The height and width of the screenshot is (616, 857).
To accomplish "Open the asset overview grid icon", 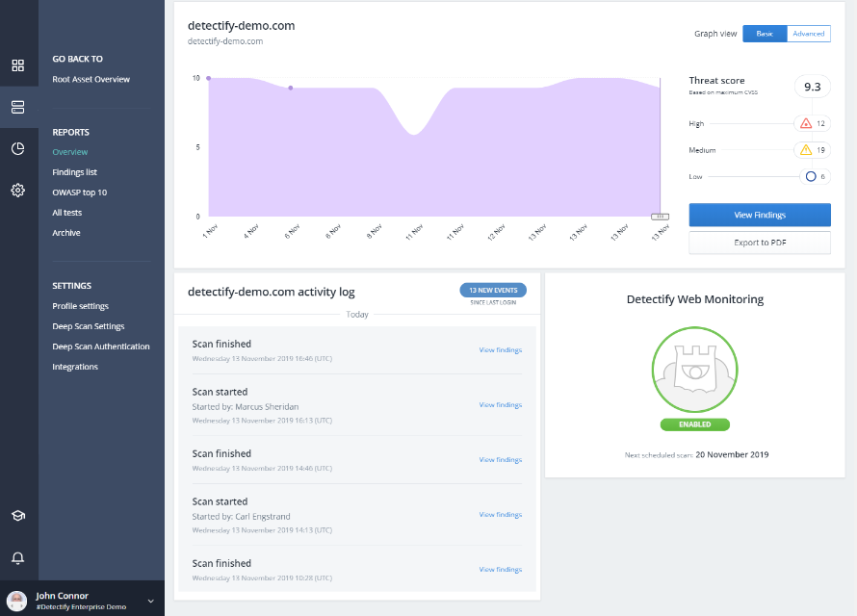I will tap(17, 65).
